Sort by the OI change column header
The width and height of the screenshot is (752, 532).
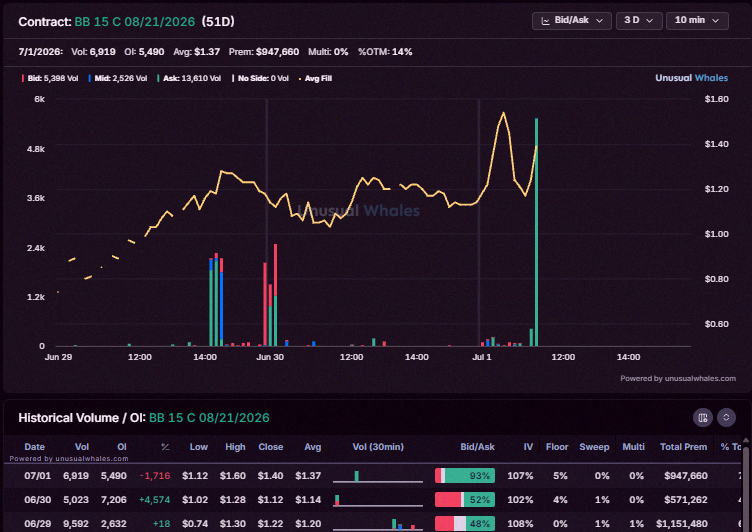click(x=165, y=447)
